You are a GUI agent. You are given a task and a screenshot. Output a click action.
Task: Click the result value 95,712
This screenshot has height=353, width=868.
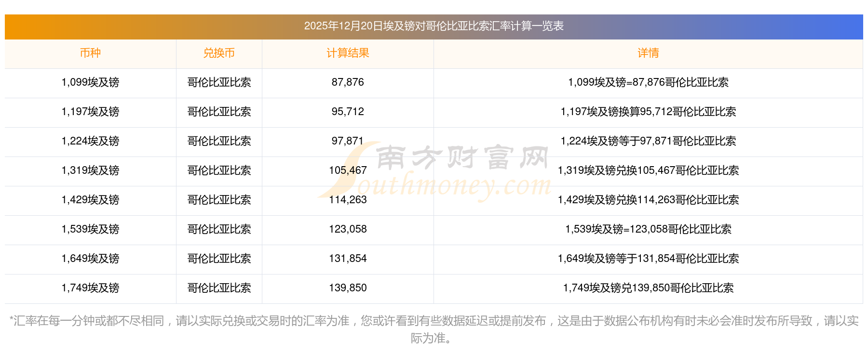(348, 112)
